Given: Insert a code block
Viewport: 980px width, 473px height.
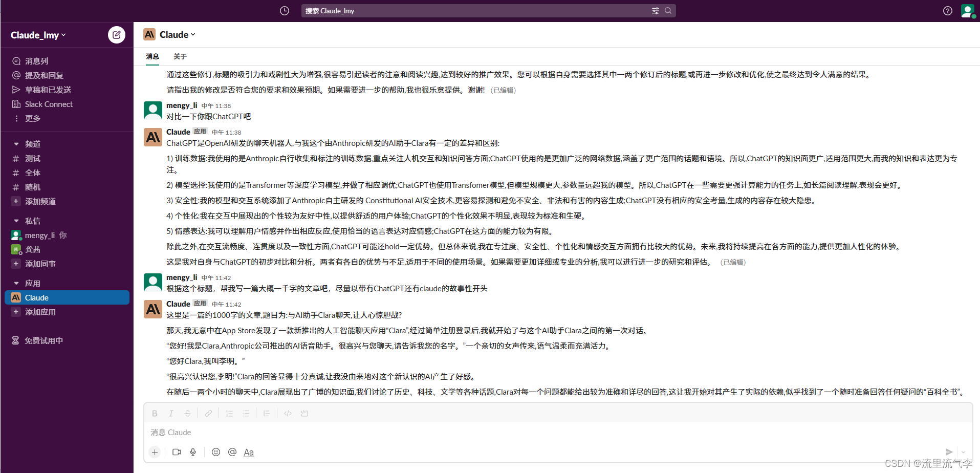Looking at the screenshot, I should click(x=304, y=414).
